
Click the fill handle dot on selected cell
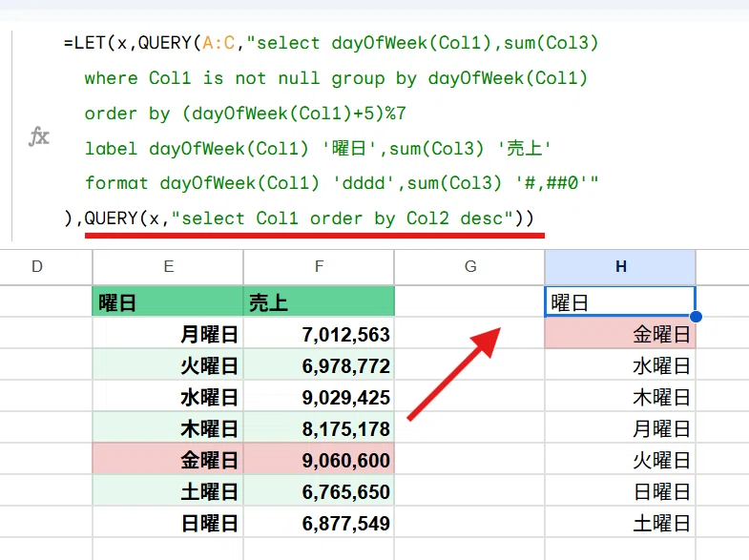click(x=696, y=317)
